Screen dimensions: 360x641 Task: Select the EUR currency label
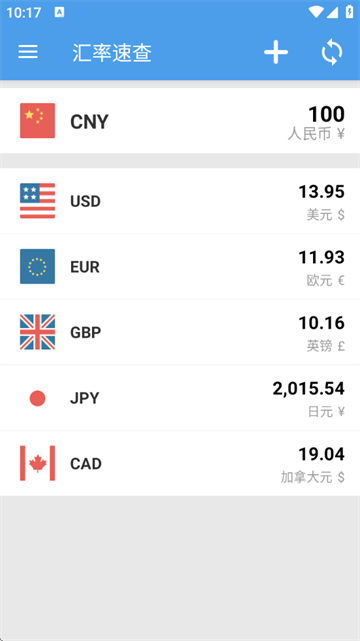click(85, 267)
